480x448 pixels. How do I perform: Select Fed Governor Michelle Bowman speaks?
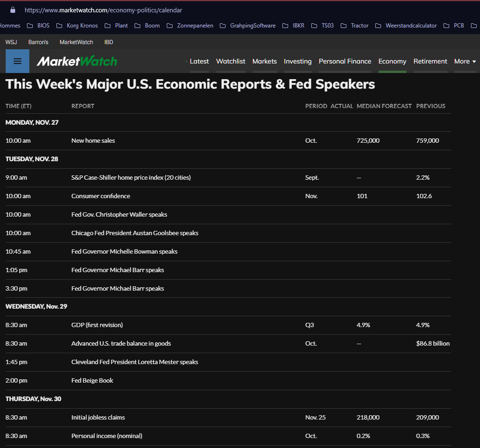tap(124, 251)
